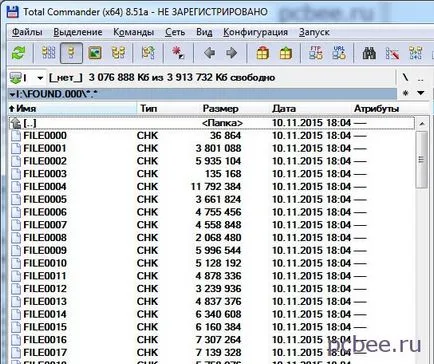Toggle Full details view icon
Image resolution: width=434 pixels, height=364 pixels.
point(71,53)
